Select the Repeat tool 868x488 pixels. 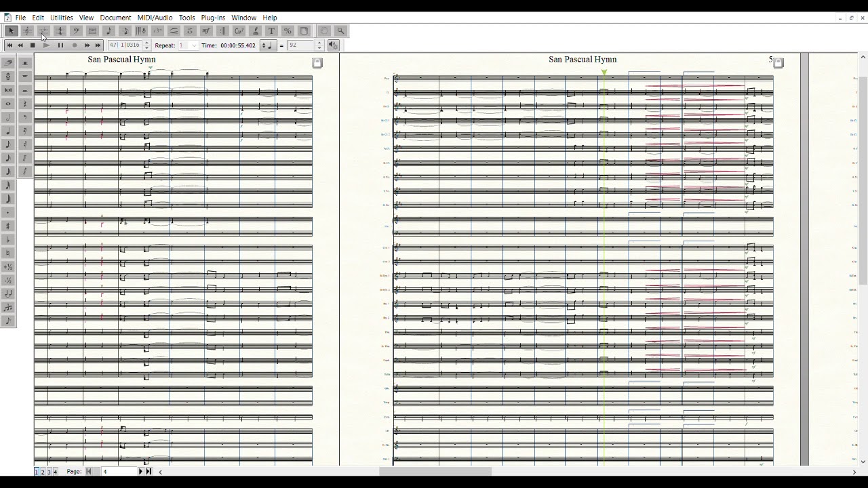(222, 30)
